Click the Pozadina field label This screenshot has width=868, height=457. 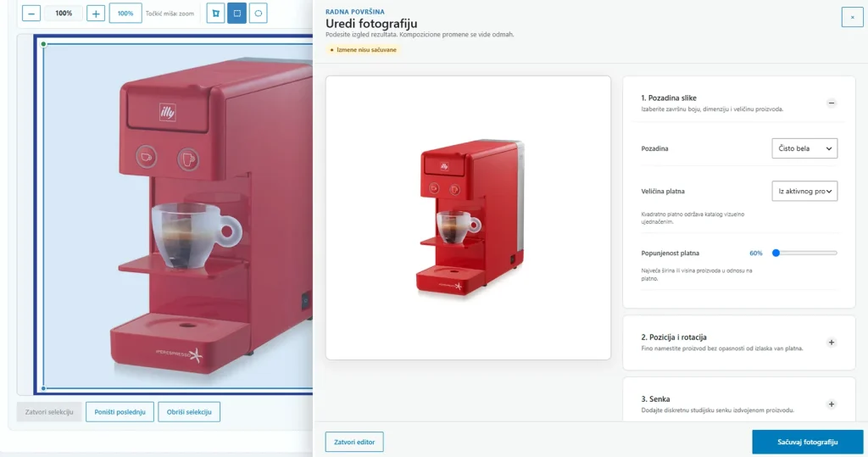point(654,148)
